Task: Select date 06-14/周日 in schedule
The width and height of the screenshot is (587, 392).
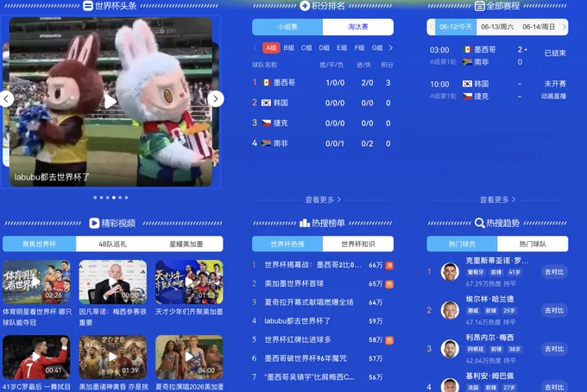Action: click(x=539, y=27)
